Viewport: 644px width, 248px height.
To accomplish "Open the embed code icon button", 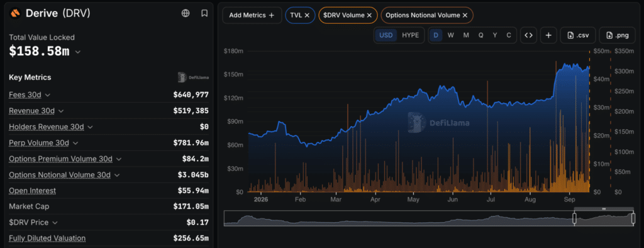I will (528, 35).
